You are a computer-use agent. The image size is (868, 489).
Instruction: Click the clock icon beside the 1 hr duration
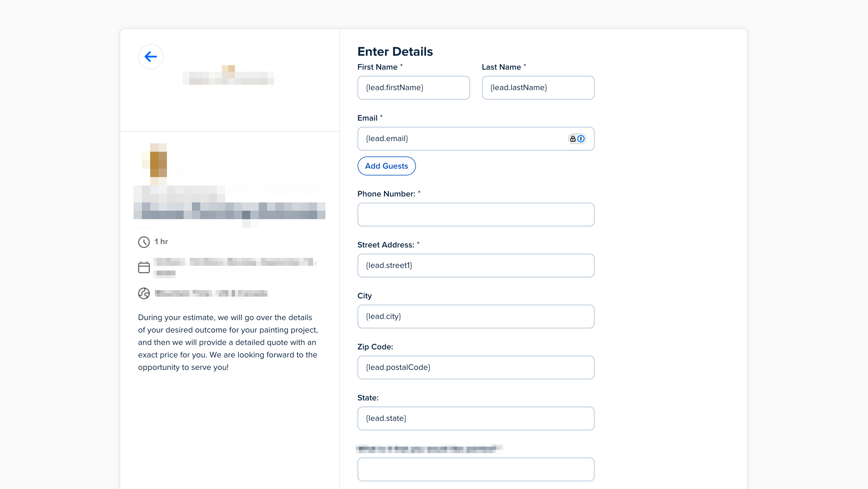click(144, 242)
